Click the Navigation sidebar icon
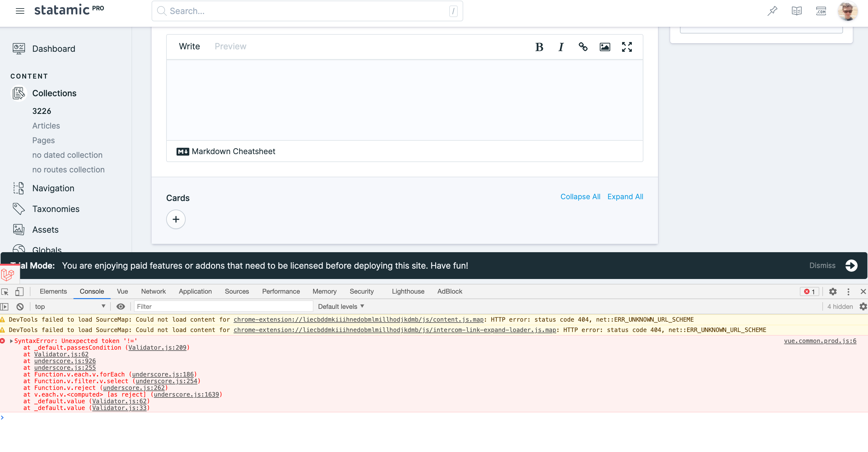This screenshot has width=868, height=452. pos(19,188)
